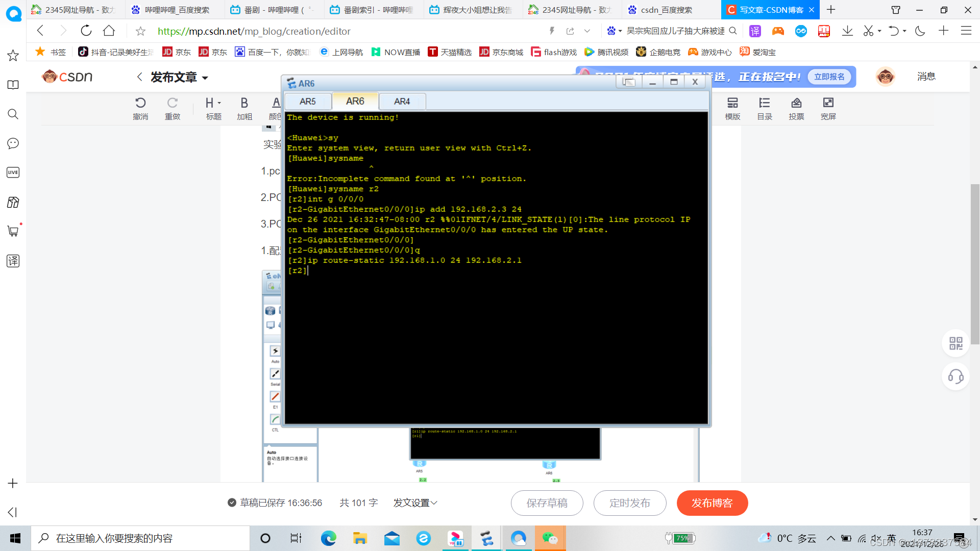Image resolution: width=980 pixels, height=551 pixels.
Task: Open the sidebar chat bubble icon
Action: pyautogui.click(x=13, y=143)
